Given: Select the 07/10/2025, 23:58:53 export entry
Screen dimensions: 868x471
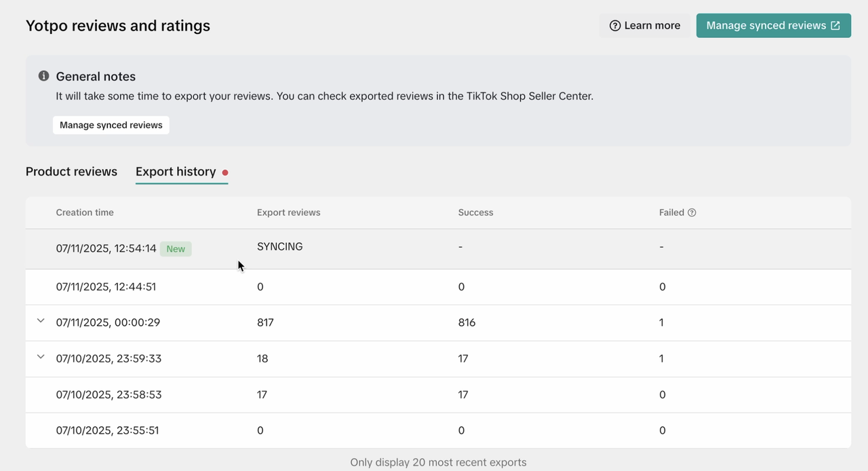Looking at the screenshot, I should tap(108, 395).
